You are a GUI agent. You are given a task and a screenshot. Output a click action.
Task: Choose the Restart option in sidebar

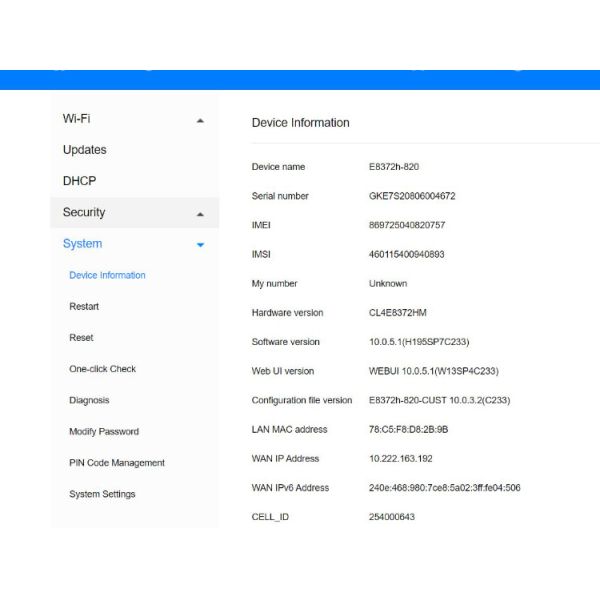click(84, 307)
